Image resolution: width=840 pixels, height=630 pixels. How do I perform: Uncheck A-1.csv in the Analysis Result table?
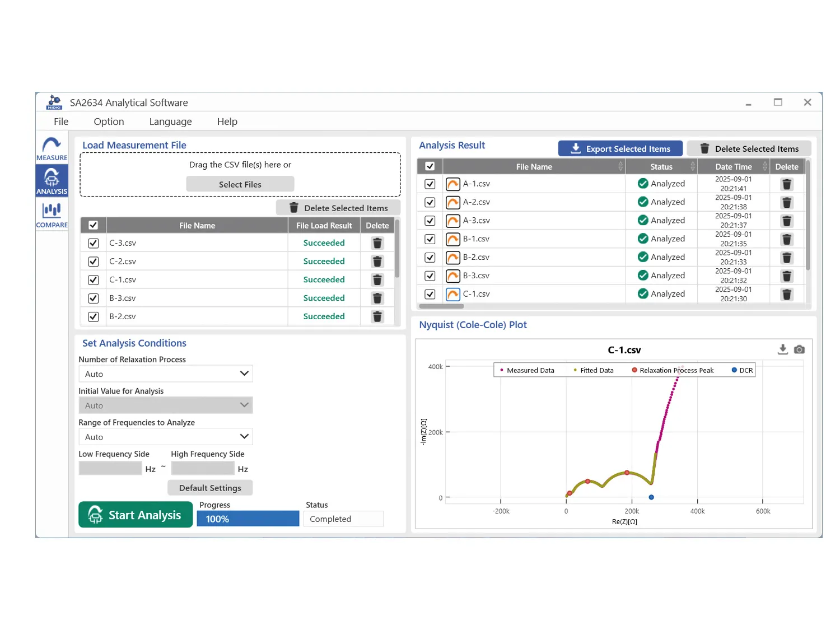430,184
